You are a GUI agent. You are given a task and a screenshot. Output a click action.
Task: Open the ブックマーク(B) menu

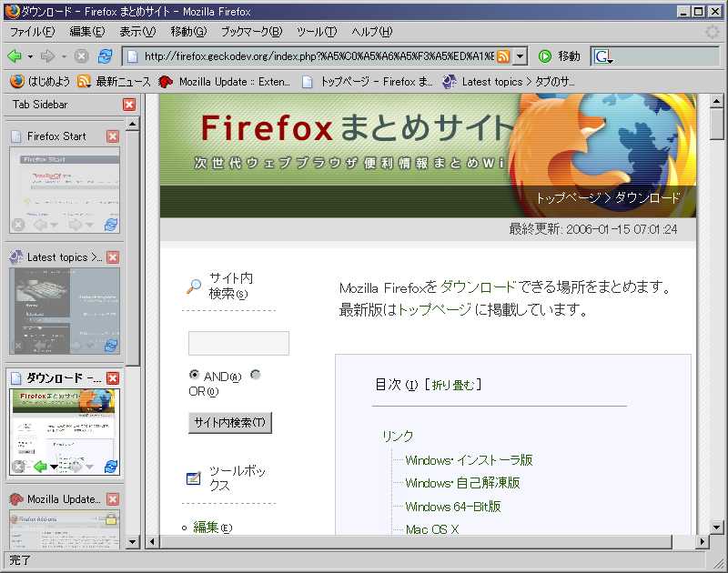click(x=251, y=32)
